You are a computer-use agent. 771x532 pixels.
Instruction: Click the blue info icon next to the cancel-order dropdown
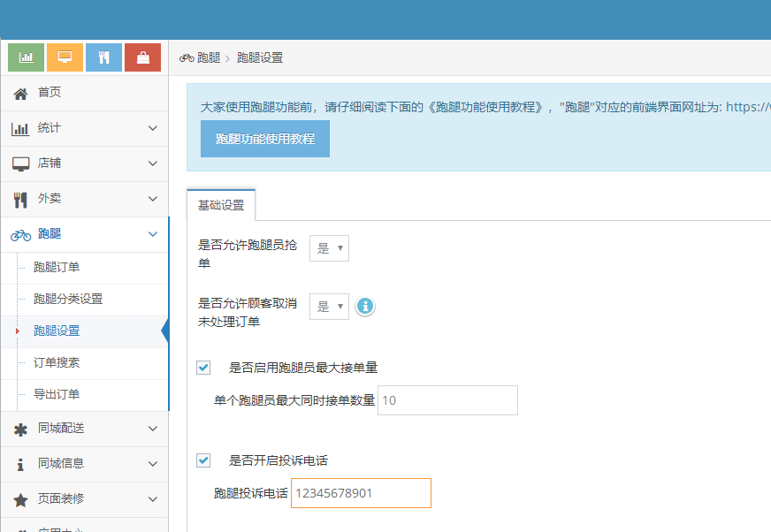pos(364,307)
